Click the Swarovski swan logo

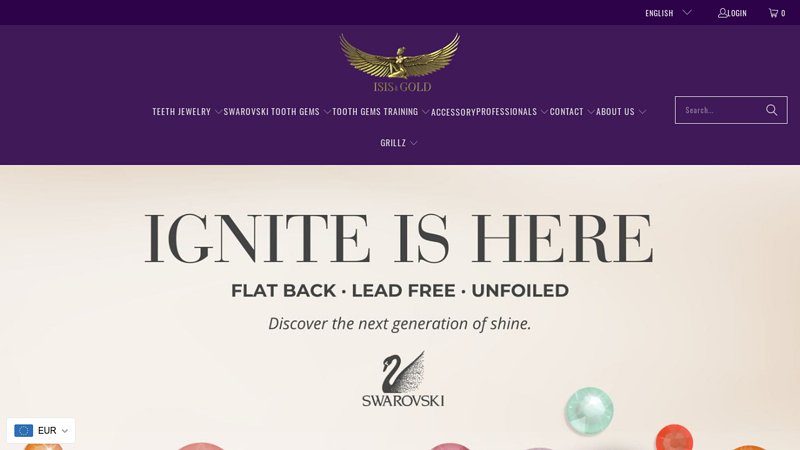[403, 379]
